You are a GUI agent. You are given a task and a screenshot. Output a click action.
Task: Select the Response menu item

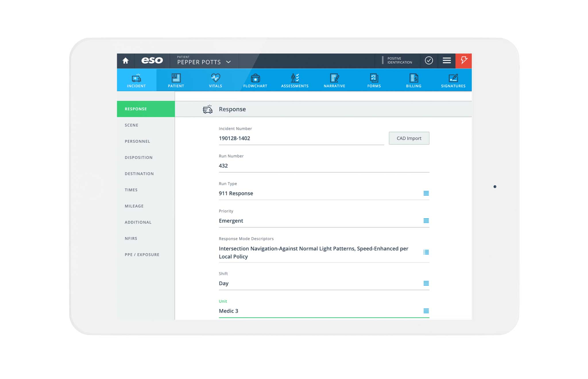(x=146, y=109)
